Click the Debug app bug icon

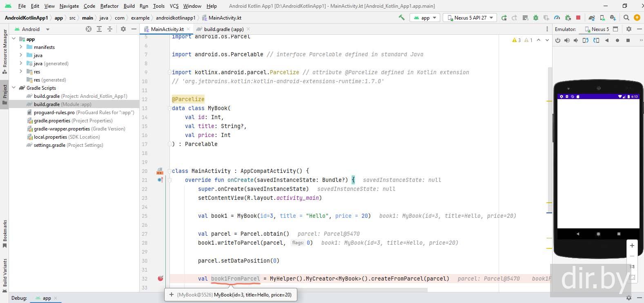[535, 18]
